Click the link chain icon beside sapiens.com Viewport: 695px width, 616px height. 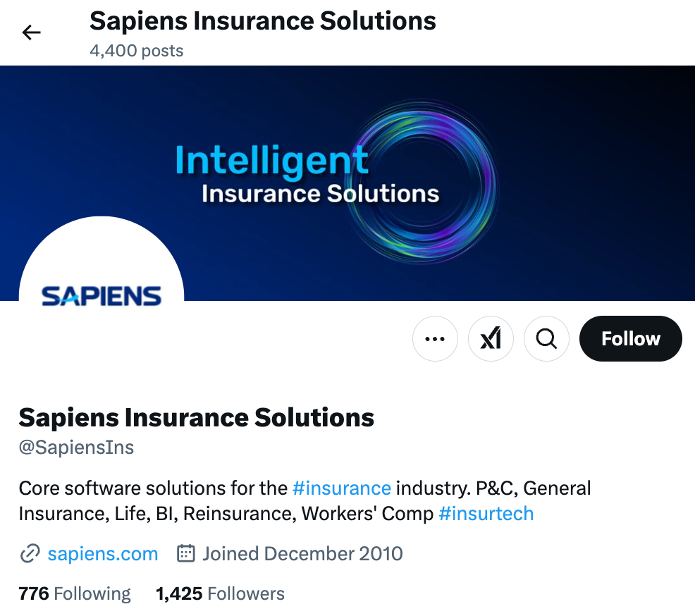[x=29, y=554]
